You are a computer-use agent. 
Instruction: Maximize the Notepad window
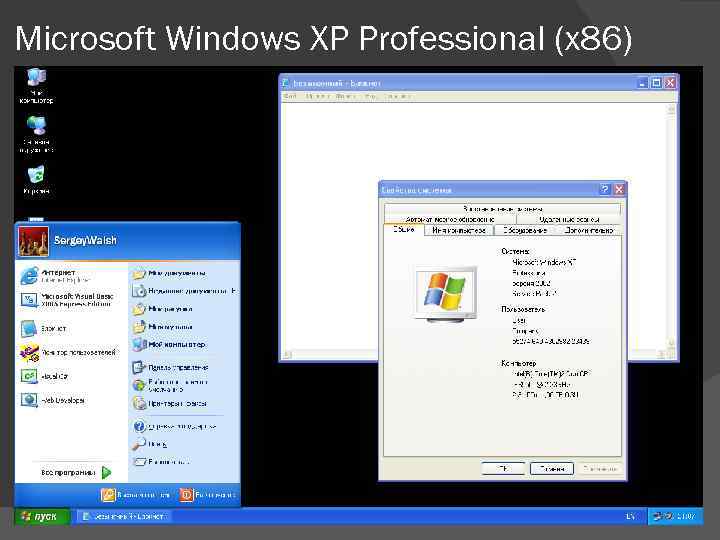pyautogui.click(x=657, y=83)
